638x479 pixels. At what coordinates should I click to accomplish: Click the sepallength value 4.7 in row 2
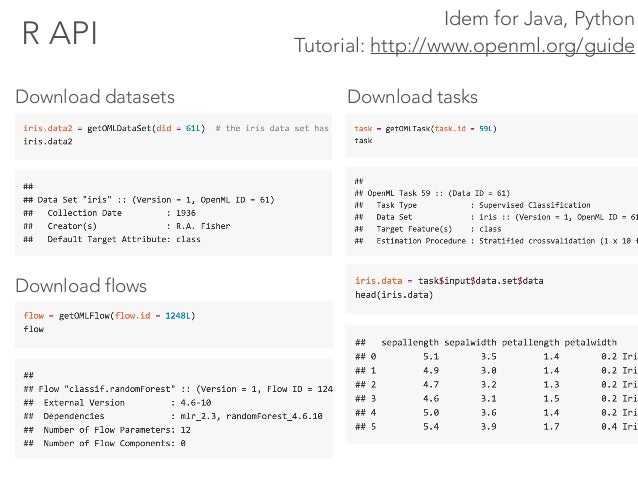click(x=431, y=385)
